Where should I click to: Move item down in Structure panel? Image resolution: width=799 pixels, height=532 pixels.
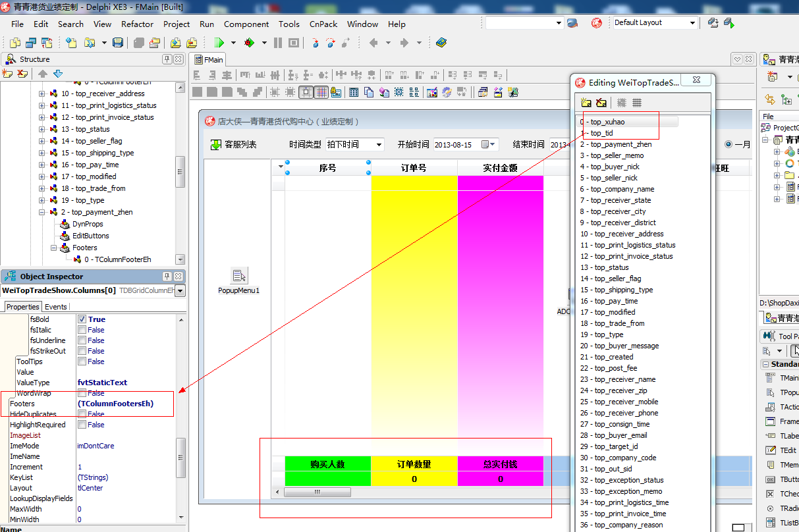coord(58,74)
